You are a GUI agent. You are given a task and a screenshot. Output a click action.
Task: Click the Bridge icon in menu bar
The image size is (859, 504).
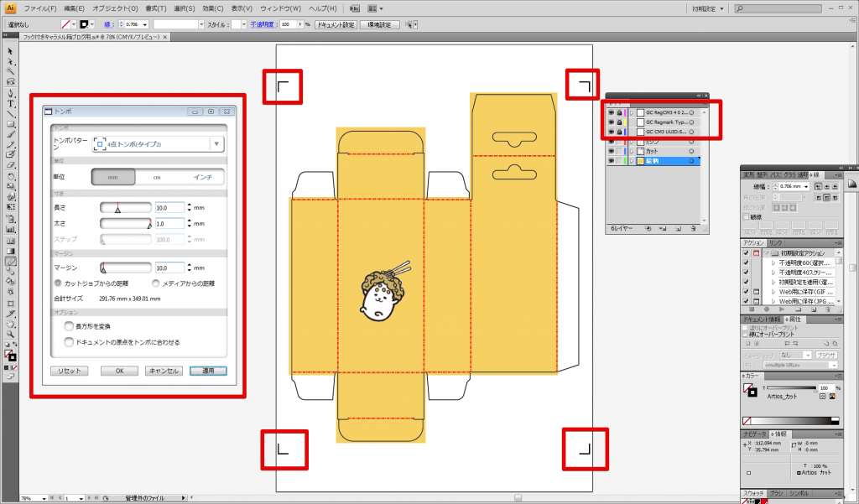tap(355, 8)
